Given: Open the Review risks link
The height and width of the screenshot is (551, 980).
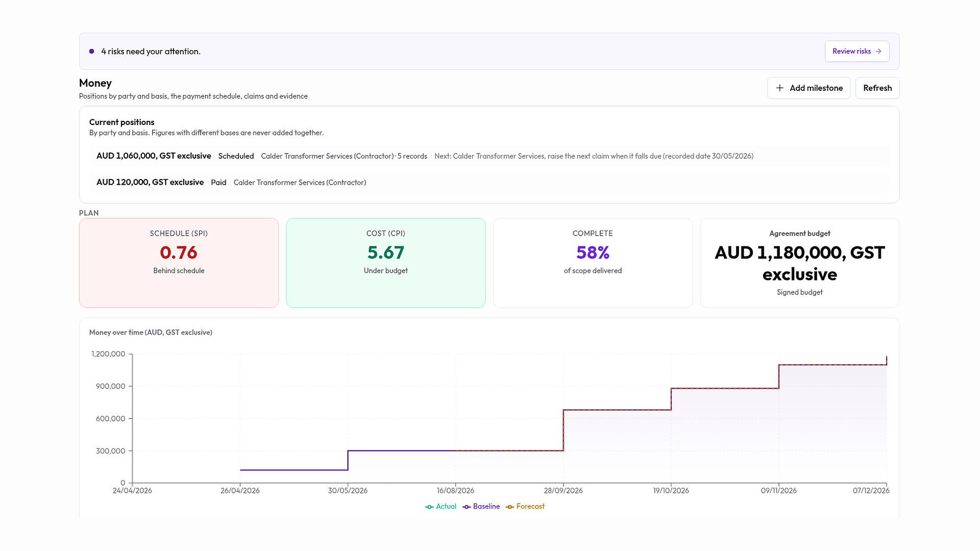Looking at the screenshot, I should [857, 52].
